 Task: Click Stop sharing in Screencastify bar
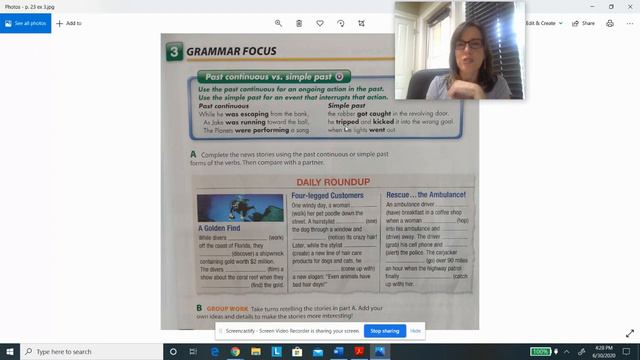(x=385, y=331)
